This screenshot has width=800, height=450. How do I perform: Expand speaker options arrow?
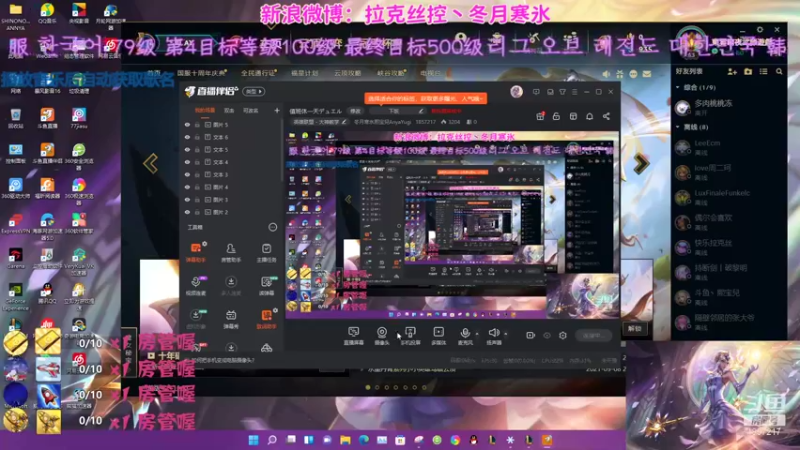(506, 334)
